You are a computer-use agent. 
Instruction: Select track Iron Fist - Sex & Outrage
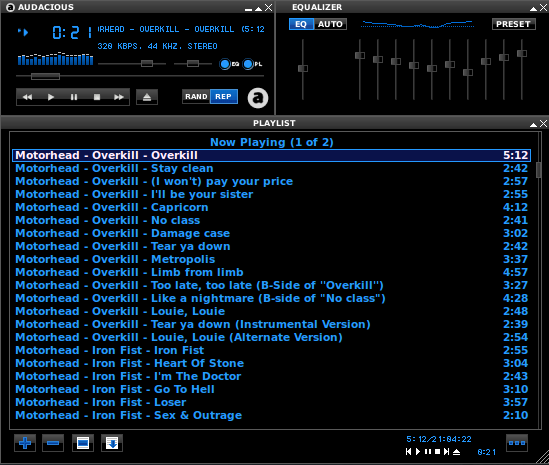[271, 415]
